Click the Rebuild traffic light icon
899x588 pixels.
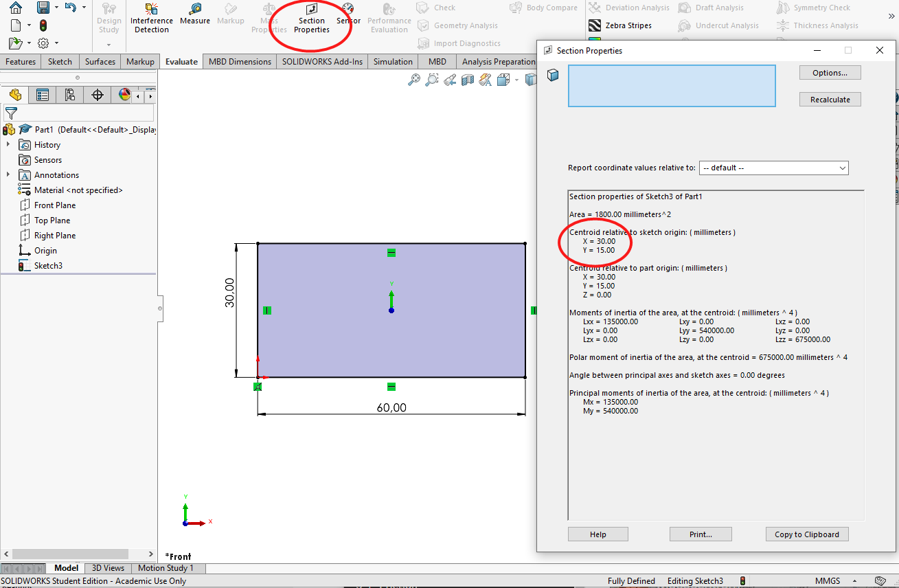43,26
